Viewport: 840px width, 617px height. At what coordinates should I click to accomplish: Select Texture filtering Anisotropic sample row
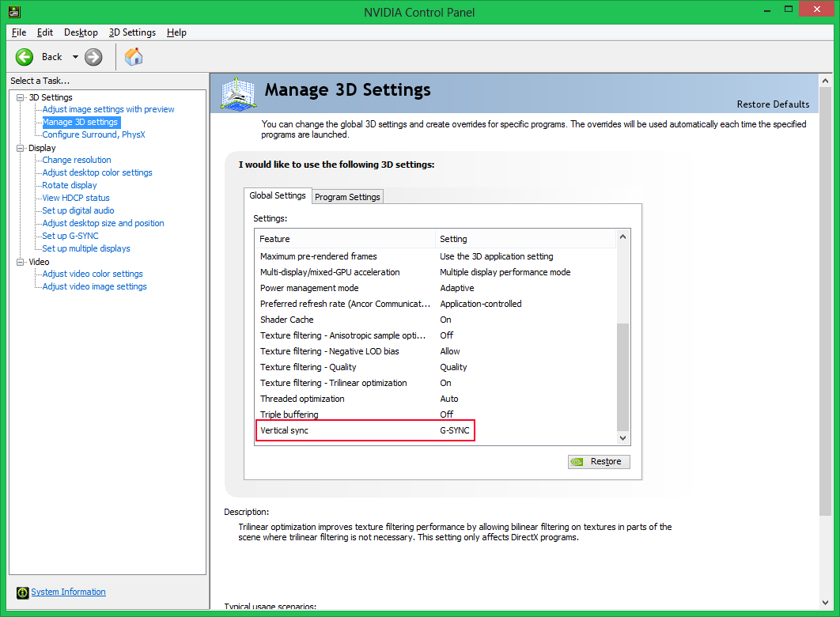(x=436, y=335)
